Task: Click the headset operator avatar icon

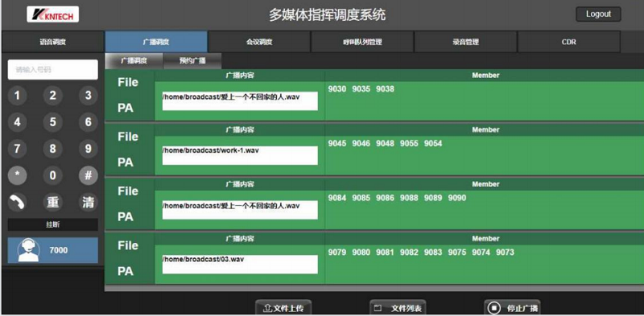Action: pos(28,250)
